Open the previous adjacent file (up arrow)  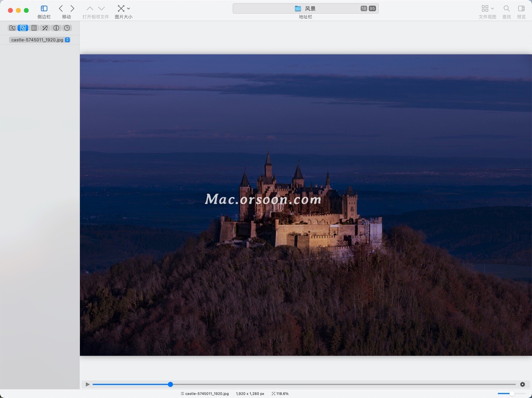click(x=90, y=8)
